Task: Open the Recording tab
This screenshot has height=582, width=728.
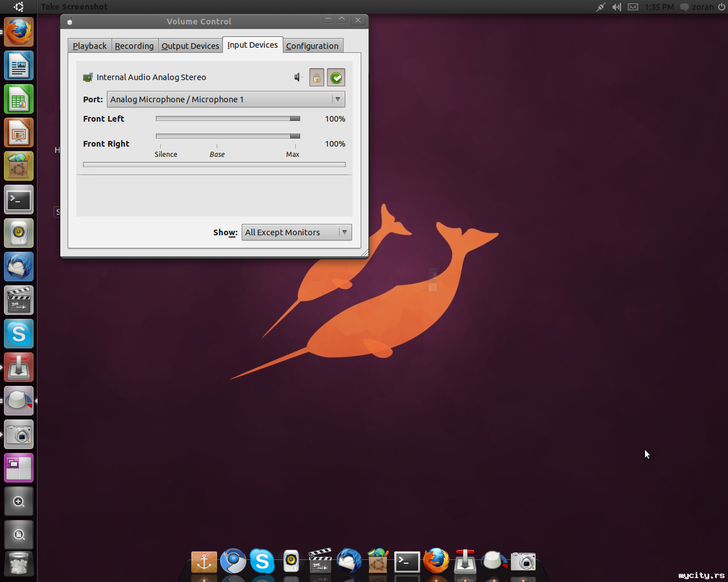Action: 134,46
